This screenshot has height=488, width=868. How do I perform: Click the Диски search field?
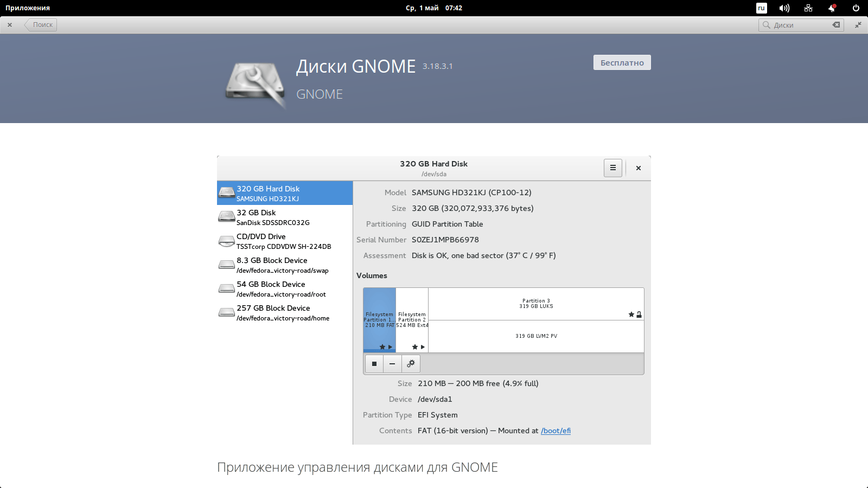click(801, 25)
